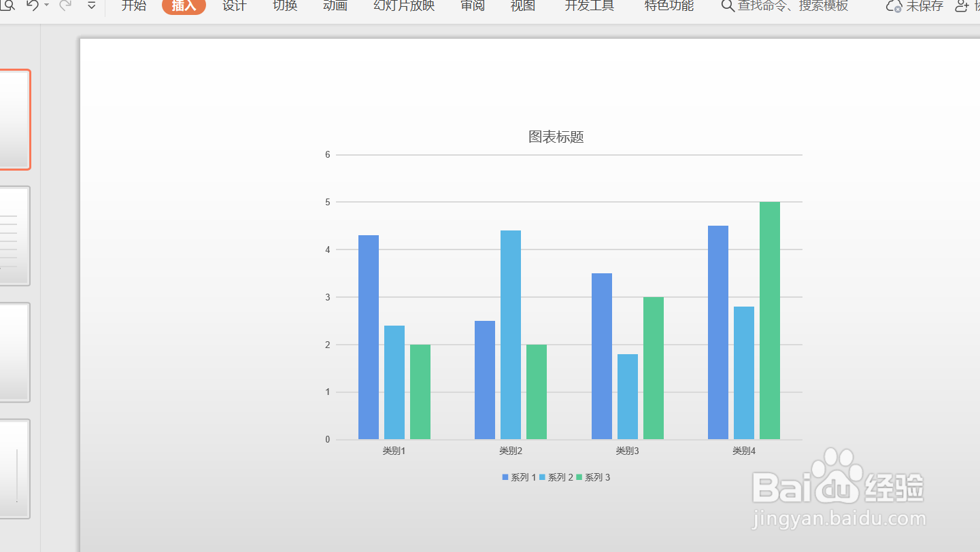Expand the Undo history dropdown arrow

click(46, 6)
